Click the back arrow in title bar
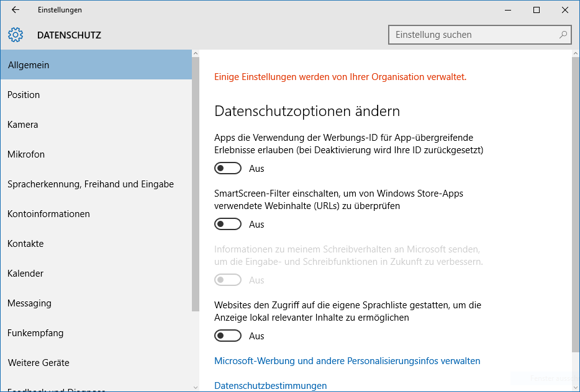Image resolution: width=580 pixels, height=392 pixels. 16,10
